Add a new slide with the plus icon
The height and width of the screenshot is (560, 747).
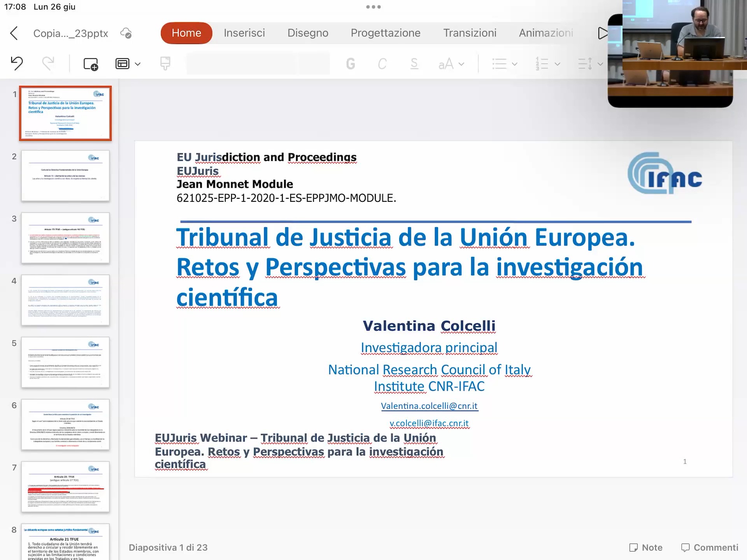(91, 64)
